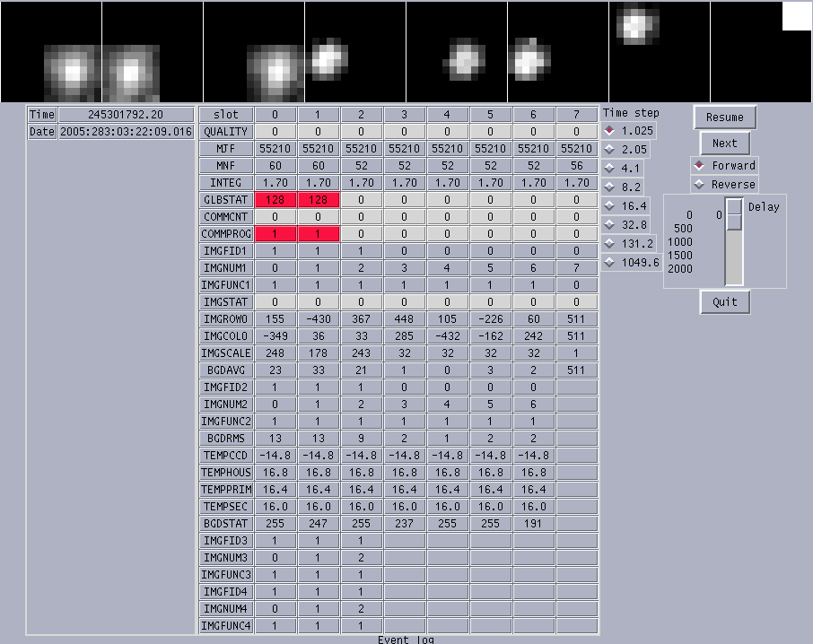Click the red COMMPROG cell for slot 1
The image size is (813, 644).
tap(318, 234)
